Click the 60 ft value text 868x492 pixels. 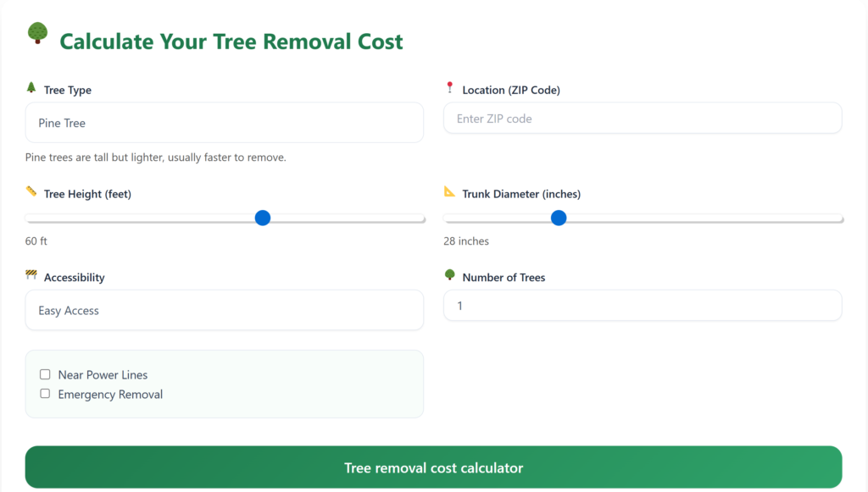(x=36, y=241)
